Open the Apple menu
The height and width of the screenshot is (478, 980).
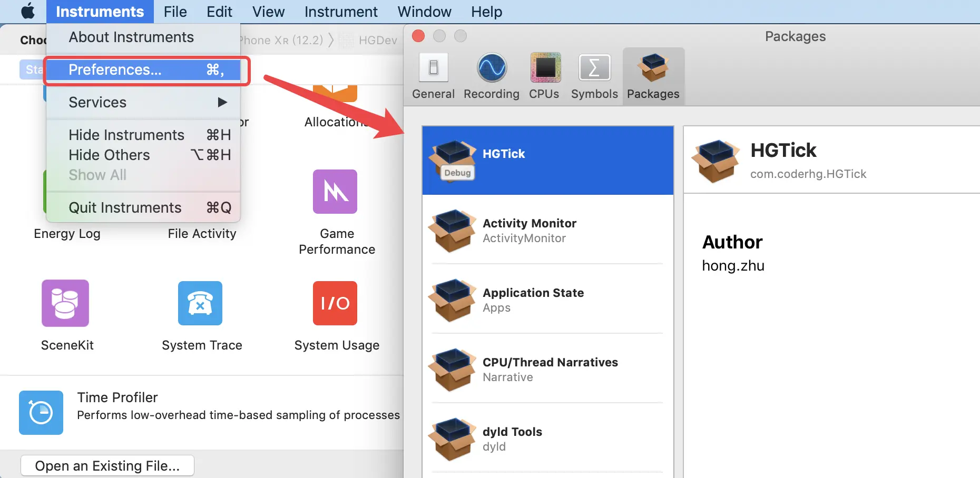[28, 11]
